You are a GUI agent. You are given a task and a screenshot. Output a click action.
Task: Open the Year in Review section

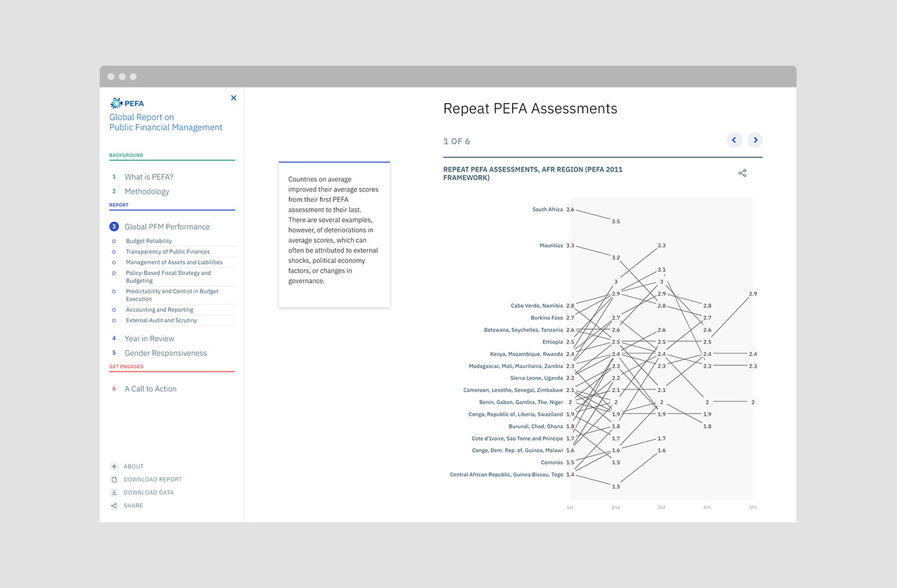[x=149, y=339]
